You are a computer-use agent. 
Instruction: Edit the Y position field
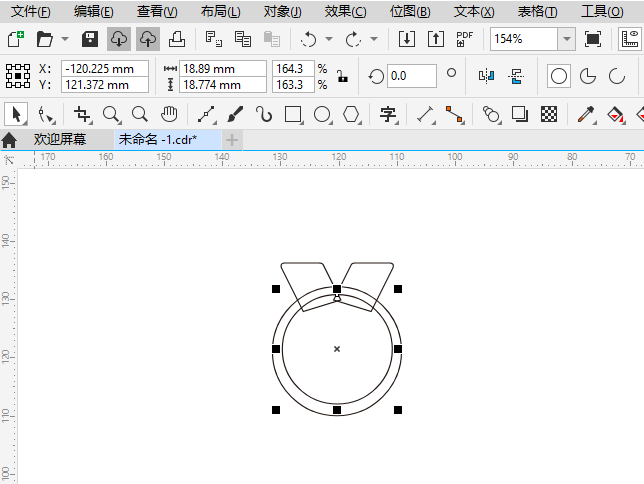pos(105,85)
